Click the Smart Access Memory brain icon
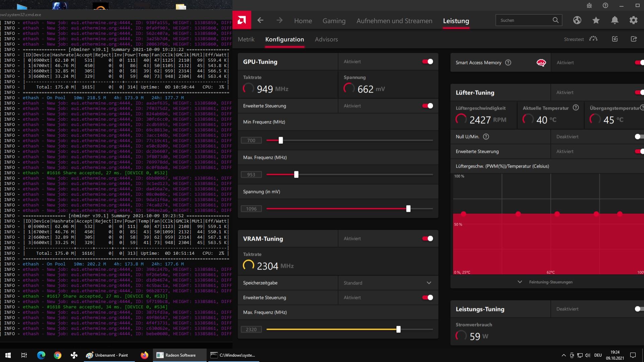Screen dimensions: 644x362 [541, 63]
